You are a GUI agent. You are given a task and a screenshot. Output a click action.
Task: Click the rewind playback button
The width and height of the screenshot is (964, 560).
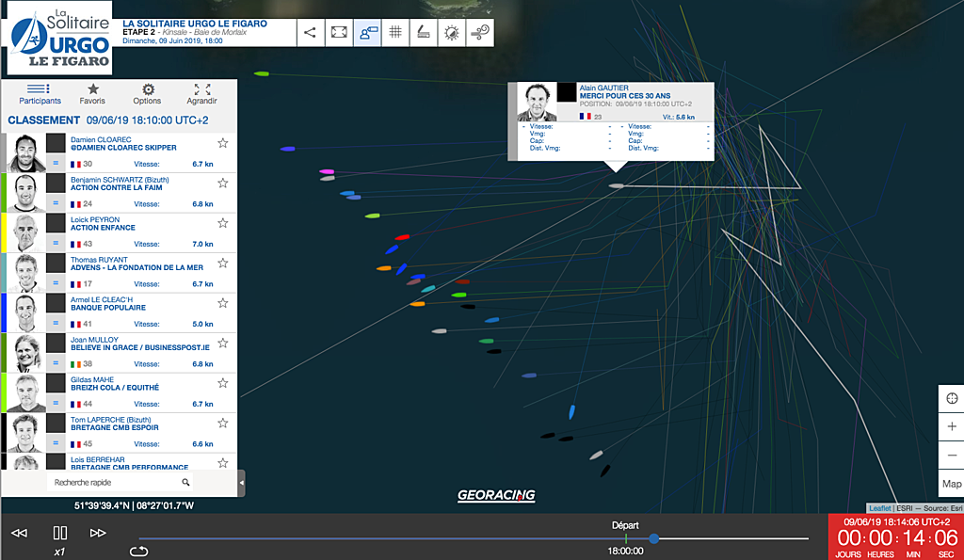(x=20, y=533)
